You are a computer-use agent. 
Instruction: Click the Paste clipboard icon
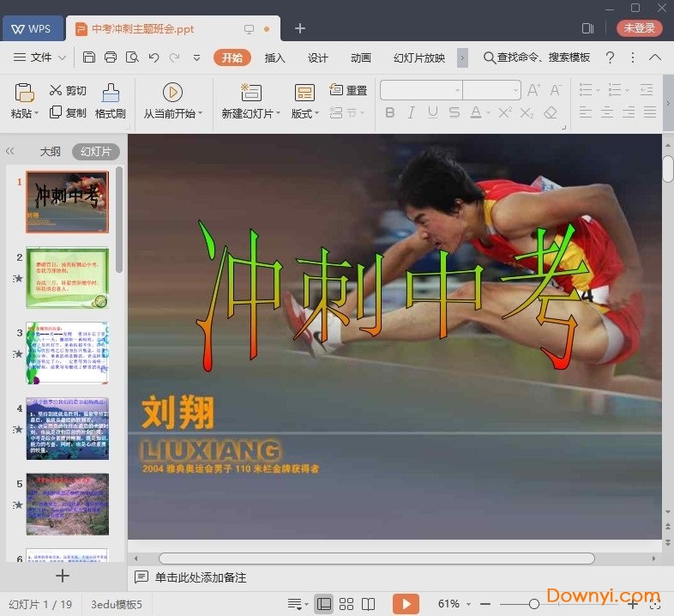[25, 92]
